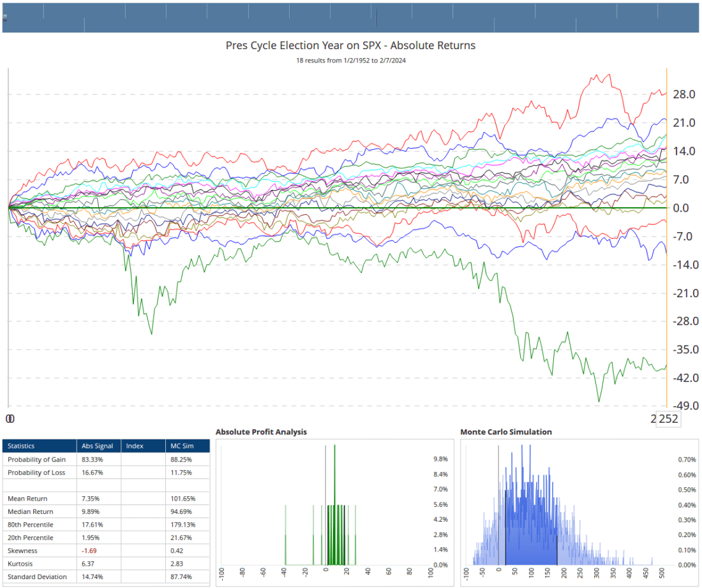
Task: Click the chart title 'Pres Cycle Election Year on SPX'
Action: 350,46
